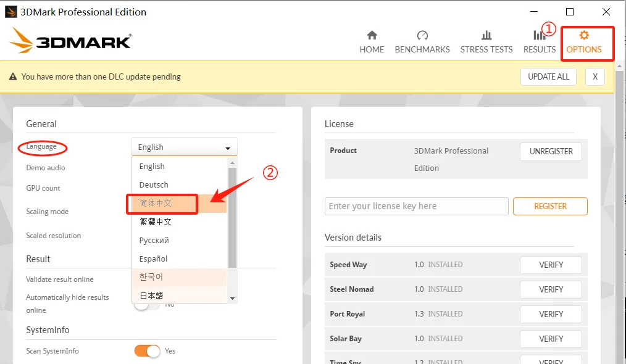Verify the Steel Nomad benchmark
Viewport: 626px width, 364px height.
point(551,290)
